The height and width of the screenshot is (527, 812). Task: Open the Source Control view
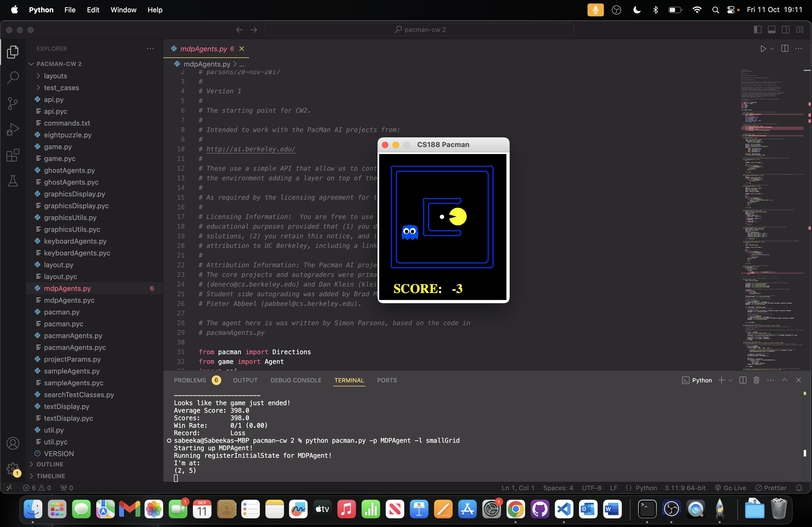(x=13, y=103)
